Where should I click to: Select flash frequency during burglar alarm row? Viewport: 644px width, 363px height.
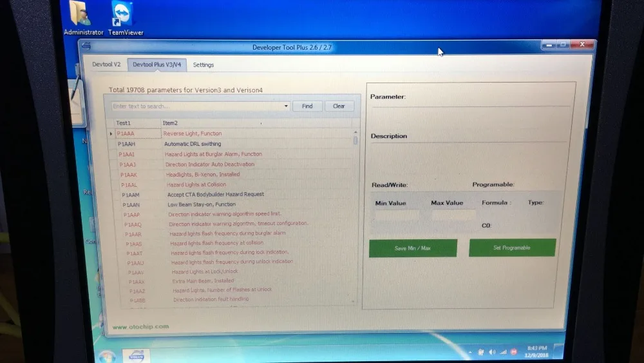[238, 233]
